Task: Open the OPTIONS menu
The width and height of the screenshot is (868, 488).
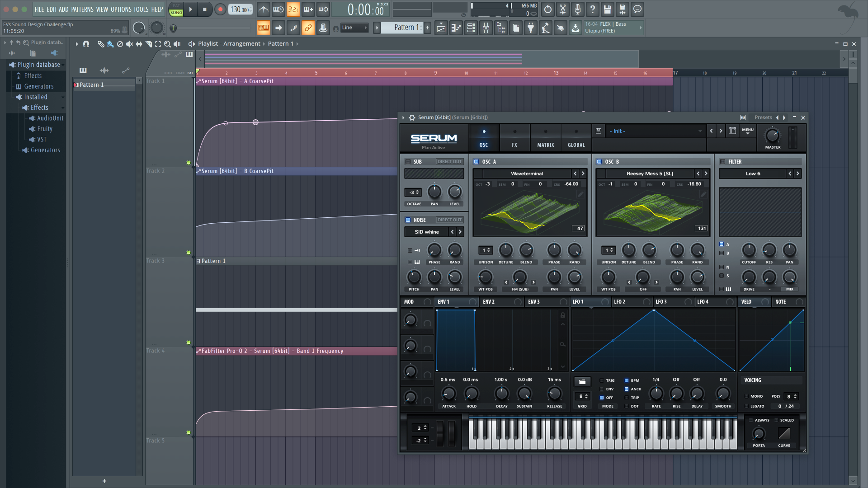Action: (121, 9)
